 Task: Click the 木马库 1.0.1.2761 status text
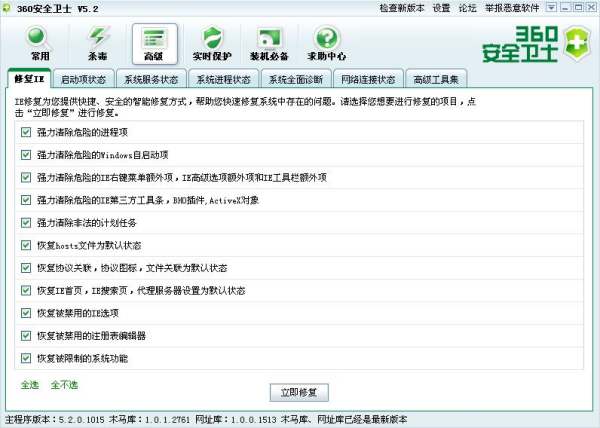point(149,420)
